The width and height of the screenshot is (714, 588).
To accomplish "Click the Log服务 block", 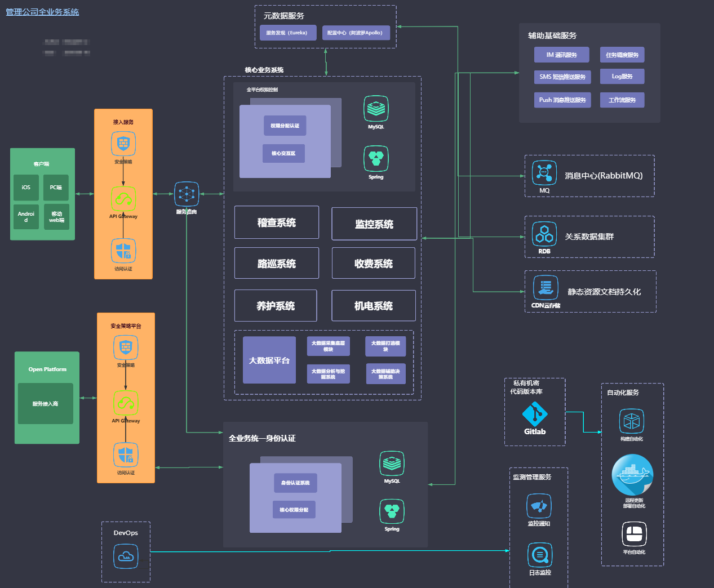I will 622,76.
